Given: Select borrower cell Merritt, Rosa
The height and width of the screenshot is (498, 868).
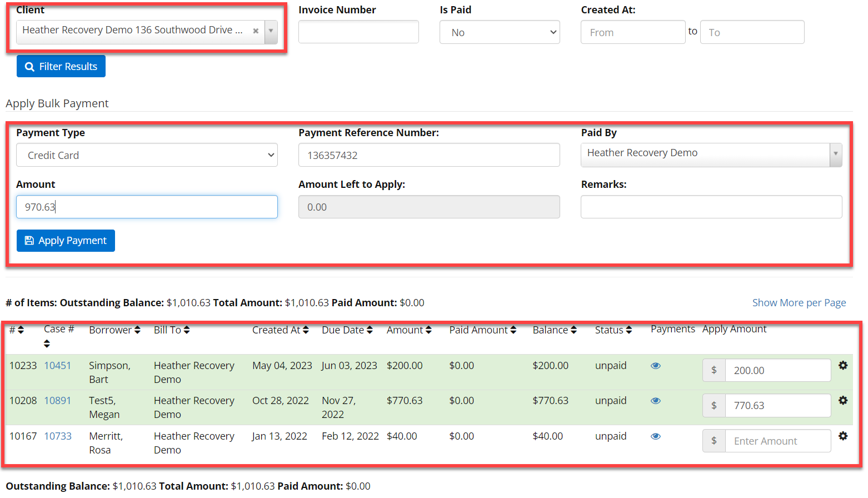Looking at the screenshot, I should (x=106, y=443).
